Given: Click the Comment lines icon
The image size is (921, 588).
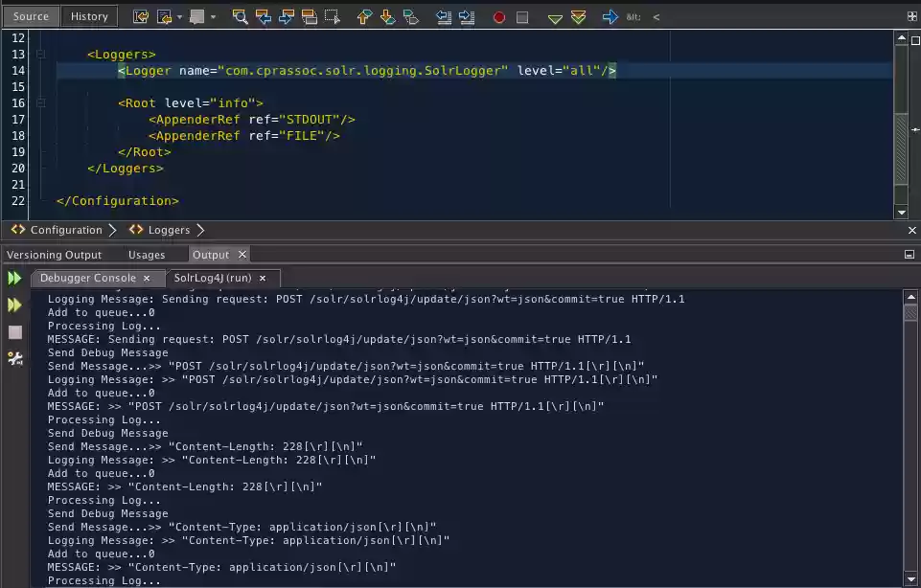Looking at the screenshot, I should (x=196, y=16).
